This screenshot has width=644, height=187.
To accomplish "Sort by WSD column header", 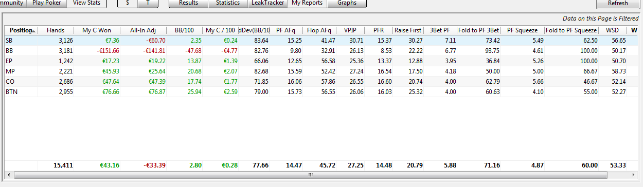I will [612, 30].
